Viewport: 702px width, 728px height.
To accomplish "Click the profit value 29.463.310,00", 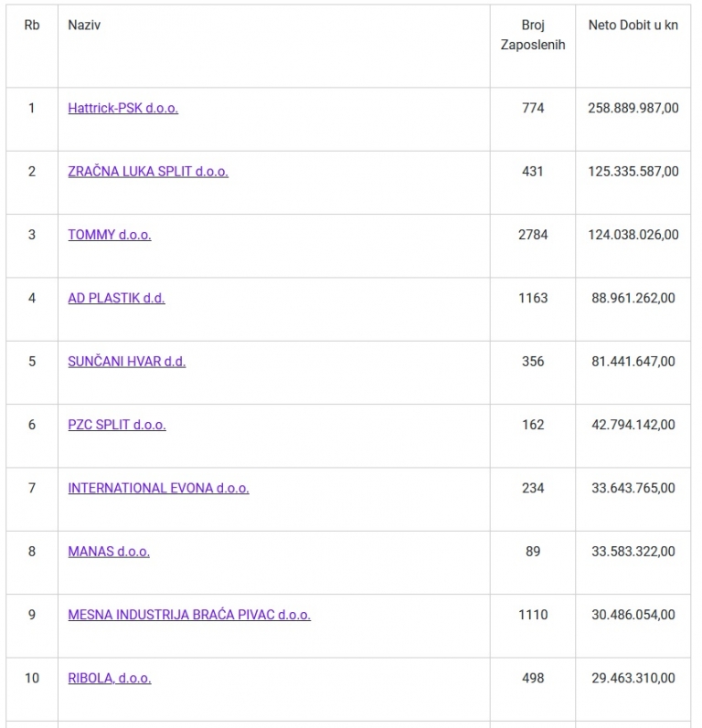I will pyautogui.click(x=633, y=679).
